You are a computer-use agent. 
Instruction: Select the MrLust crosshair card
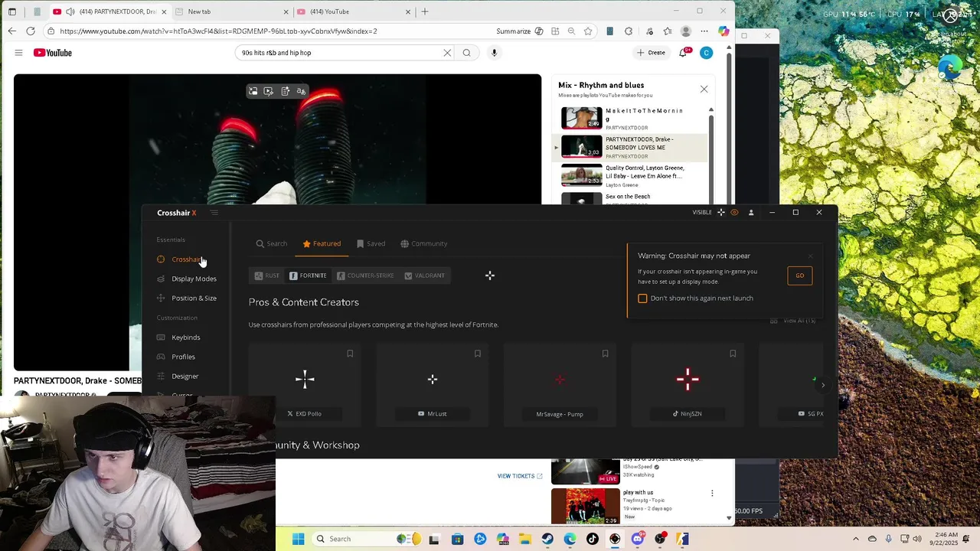click(x=433, y=385)
